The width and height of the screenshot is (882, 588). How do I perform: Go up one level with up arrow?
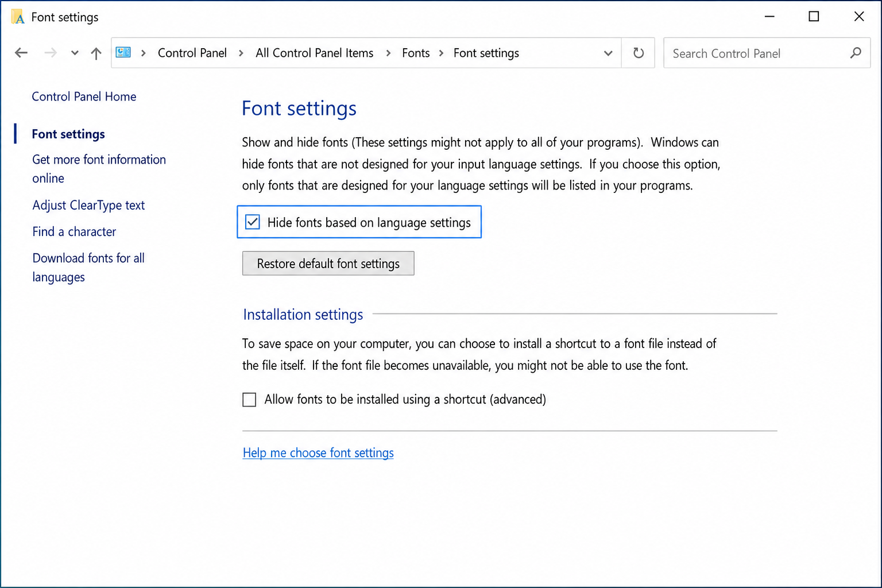(96, 53)
